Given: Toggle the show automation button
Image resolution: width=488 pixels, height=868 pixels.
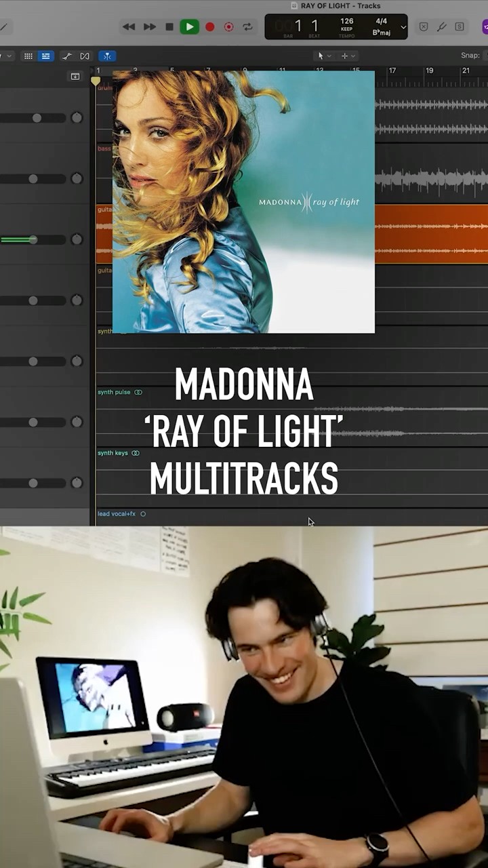Looking at the screenshot, I should click(x=67, y=56).
